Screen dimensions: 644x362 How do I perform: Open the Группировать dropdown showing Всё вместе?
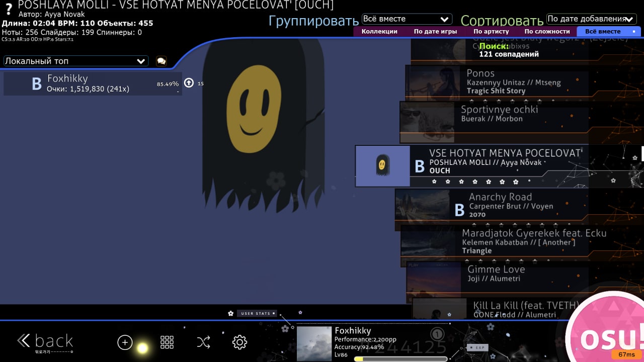point(407,19)
